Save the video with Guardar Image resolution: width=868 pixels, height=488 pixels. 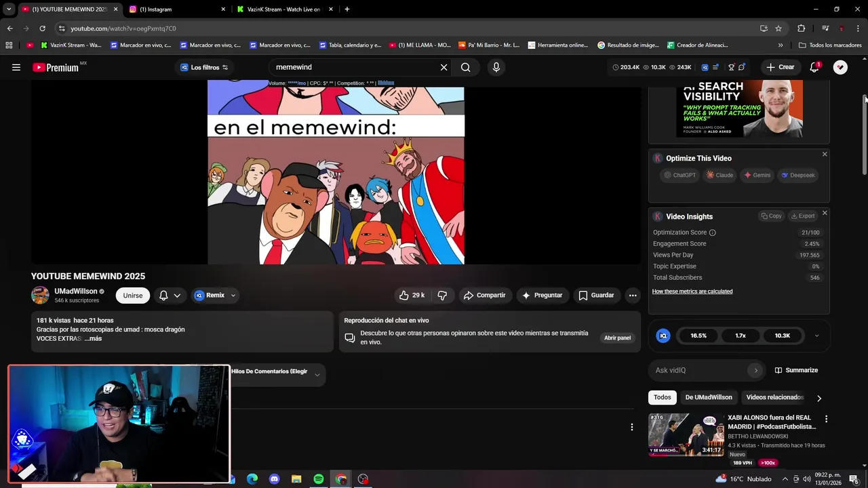[596, 295]
